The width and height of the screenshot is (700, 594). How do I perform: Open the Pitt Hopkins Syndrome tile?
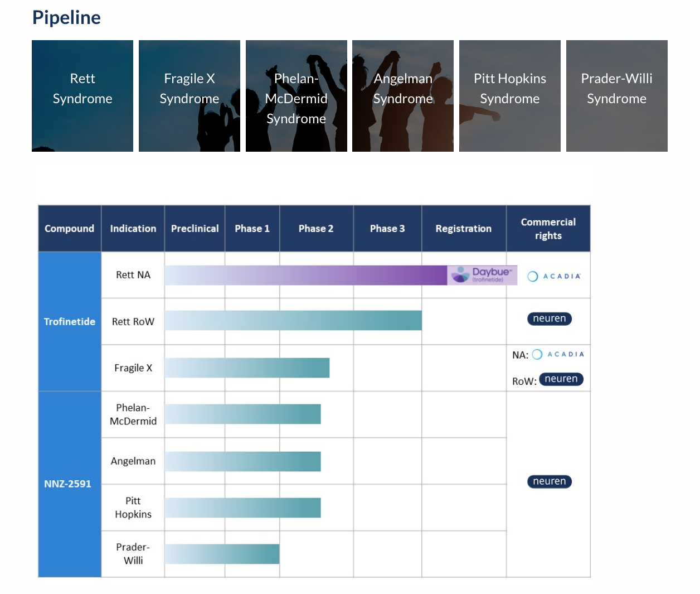click(x=509, y=96)
